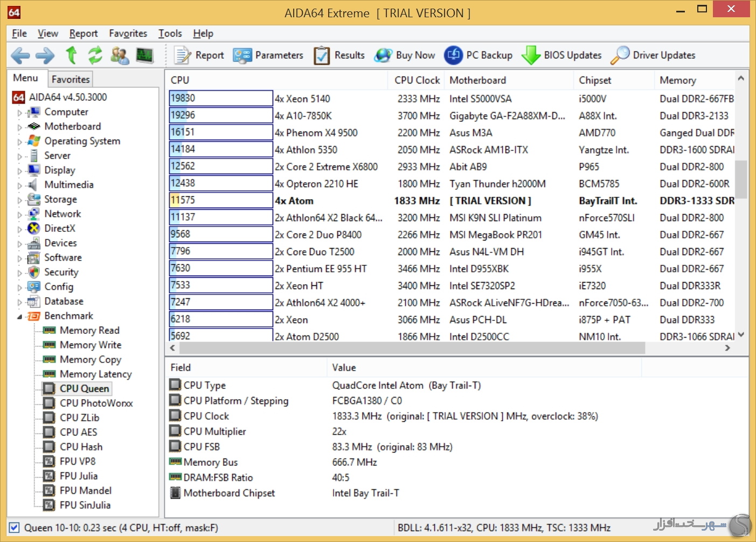Open the CPU Hash benchmark

point(81,447)
